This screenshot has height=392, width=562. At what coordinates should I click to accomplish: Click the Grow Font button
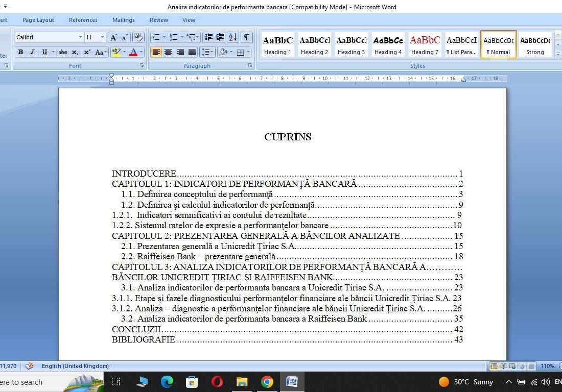(x=113, y=37)
